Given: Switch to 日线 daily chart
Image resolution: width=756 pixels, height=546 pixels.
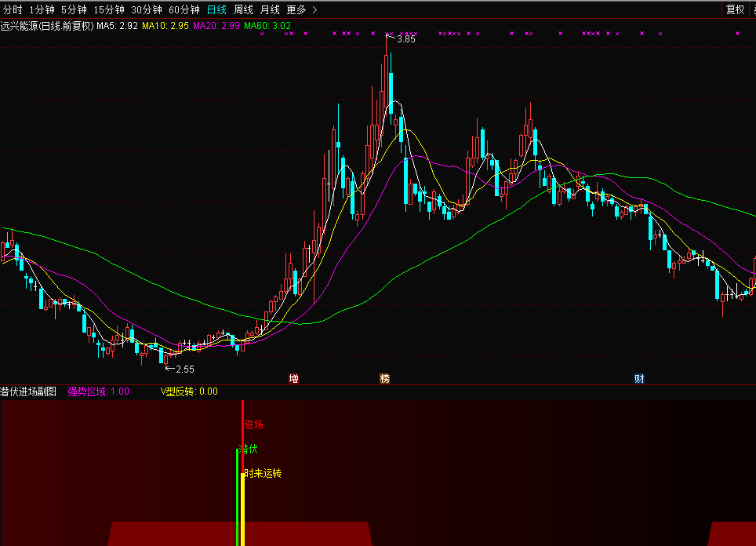Looking at the screenshot, I should click(x=216, y=9).
